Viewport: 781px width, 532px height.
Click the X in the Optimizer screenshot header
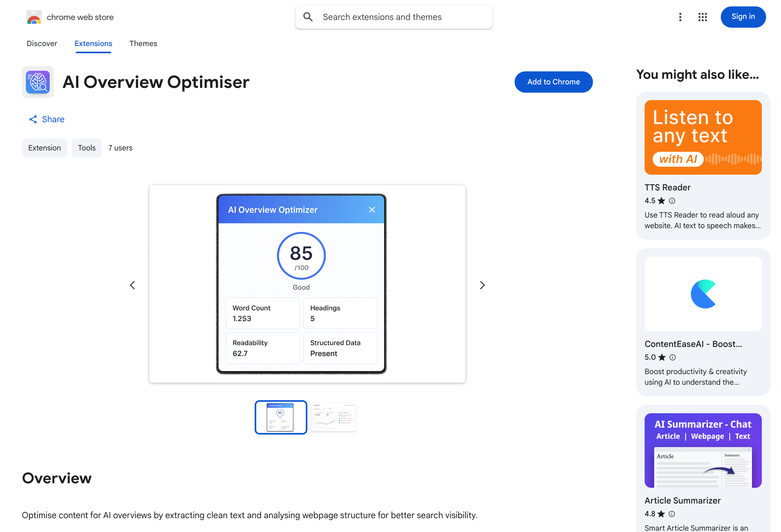(x=372, y=210)
